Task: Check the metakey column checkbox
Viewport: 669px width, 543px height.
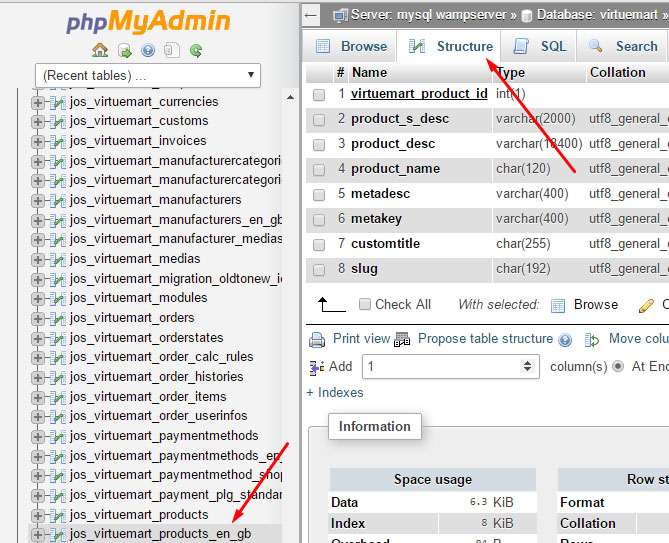Action: click(319, 220)
